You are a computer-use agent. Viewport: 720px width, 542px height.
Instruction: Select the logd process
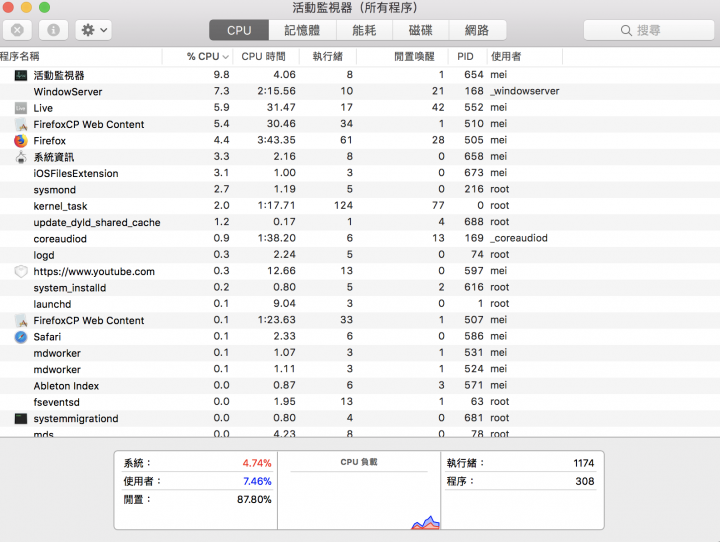tap(360, 255)
